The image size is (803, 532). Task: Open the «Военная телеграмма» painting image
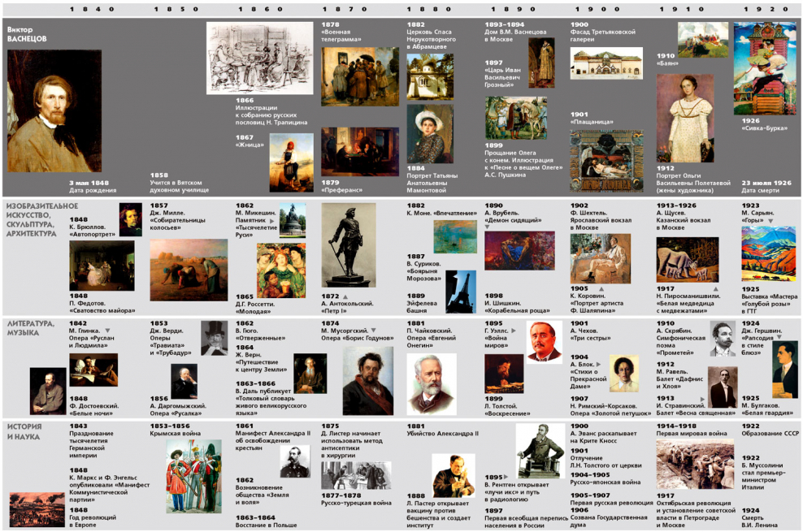click(359, 76)
